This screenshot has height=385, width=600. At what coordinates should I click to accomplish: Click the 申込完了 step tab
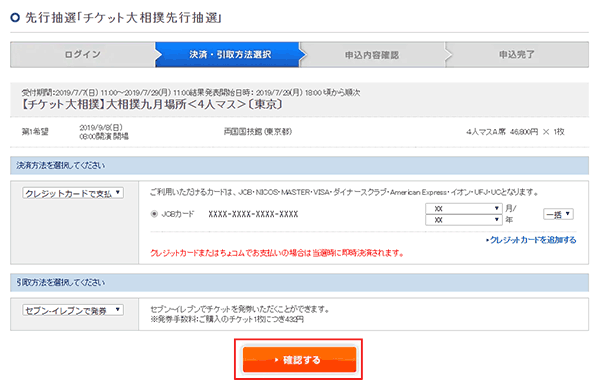[x=517, y=54]
